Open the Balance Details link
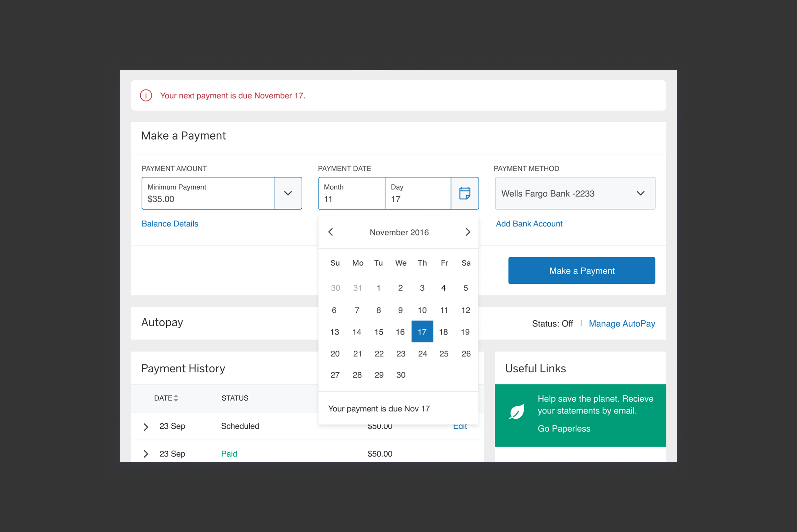 pyautogui.click(x=170, y=224)
